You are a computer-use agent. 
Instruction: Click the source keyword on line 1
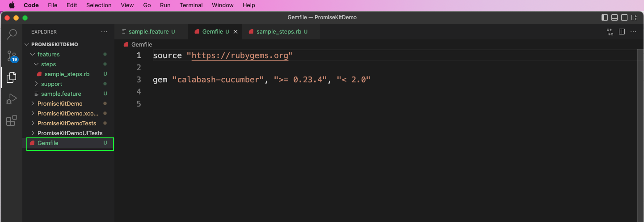point(167,55)
